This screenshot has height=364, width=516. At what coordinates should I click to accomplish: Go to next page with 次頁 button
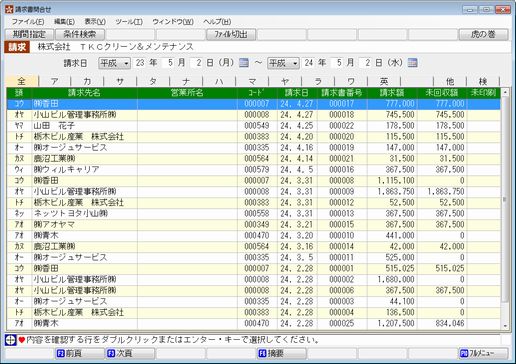point(129,353)
